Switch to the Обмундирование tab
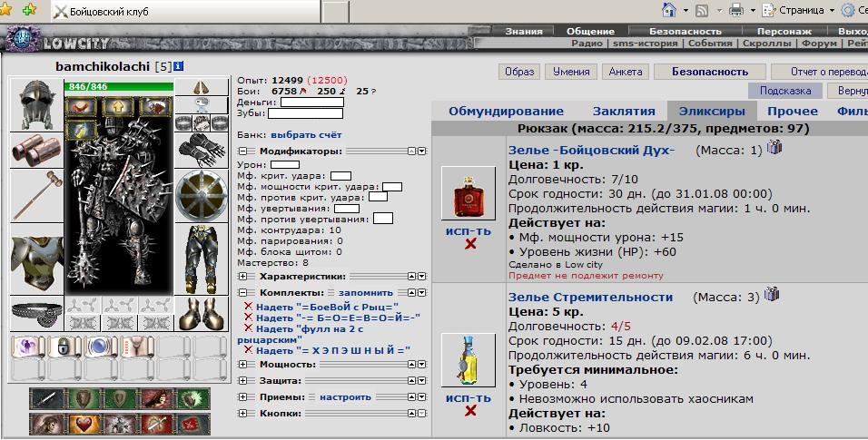The height and width of the screenshot is (440, 868). 506,112
